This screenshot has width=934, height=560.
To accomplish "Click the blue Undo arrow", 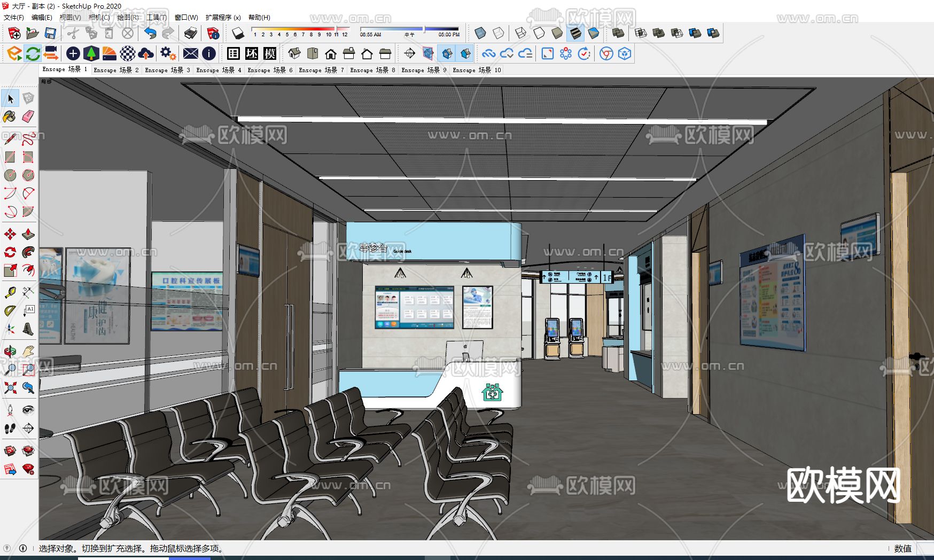I will pyautogui.click(x=150, y=34).
